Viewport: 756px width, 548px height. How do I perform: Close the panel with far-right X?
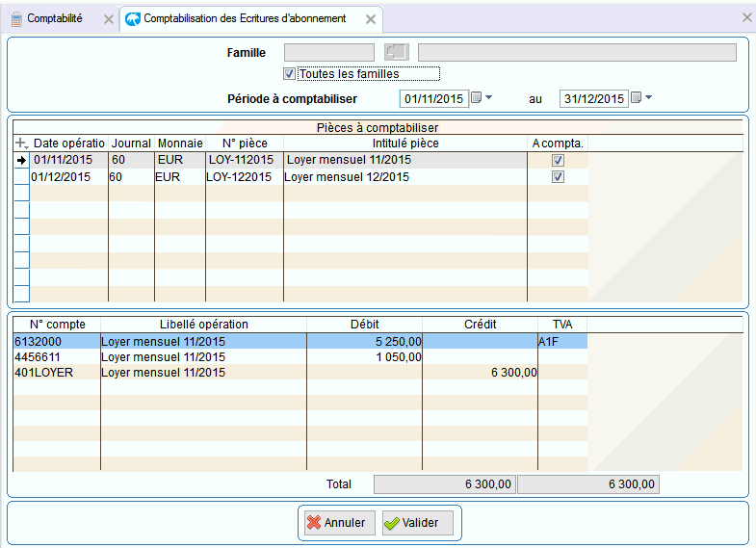(x=746, y=17)
